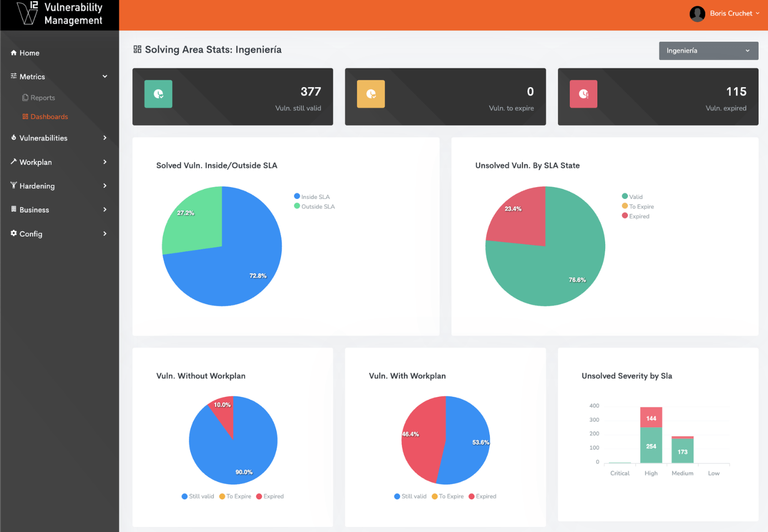The image size is (768, 532).
Task: Open the Workplan sidebar section
Action: [36, 162]
